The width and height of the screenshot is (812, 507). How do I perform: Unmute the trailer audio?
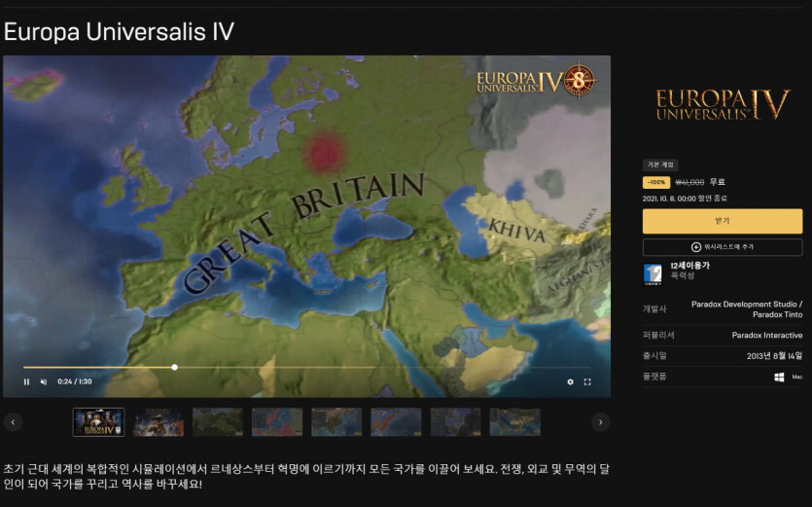coord(44,381)
